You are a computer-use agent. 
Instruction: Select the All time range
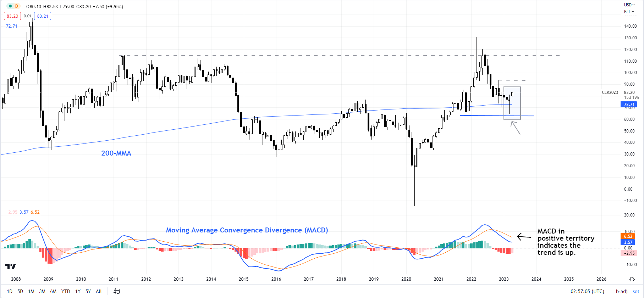click(x=99, y=291)
